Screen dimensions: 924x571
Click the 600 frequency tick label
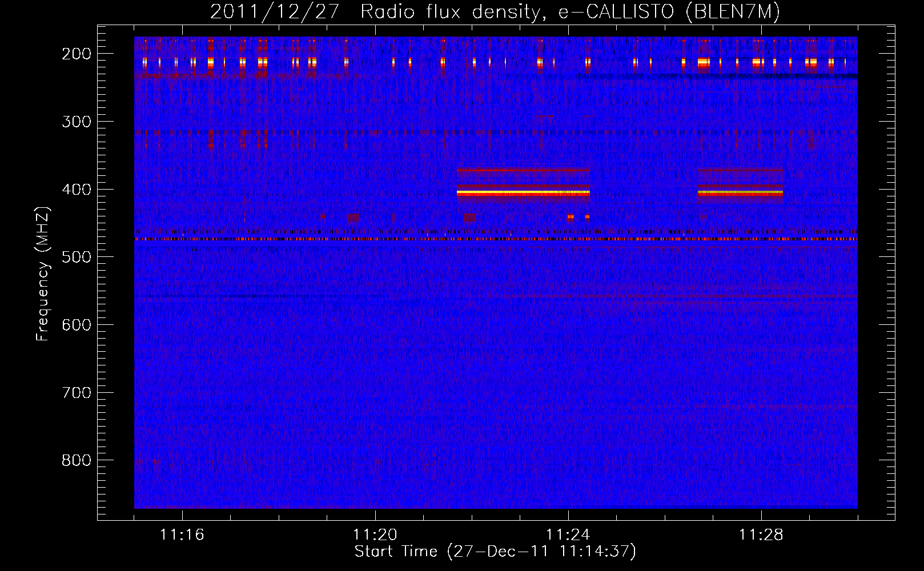pos(77,325)
